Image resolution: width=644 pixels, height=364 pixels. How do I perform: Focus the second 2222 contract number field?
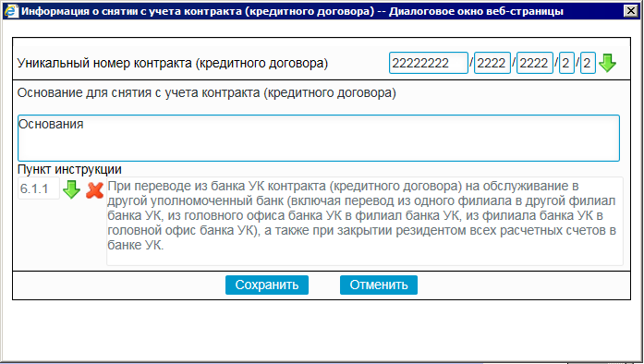coord(535,63)
